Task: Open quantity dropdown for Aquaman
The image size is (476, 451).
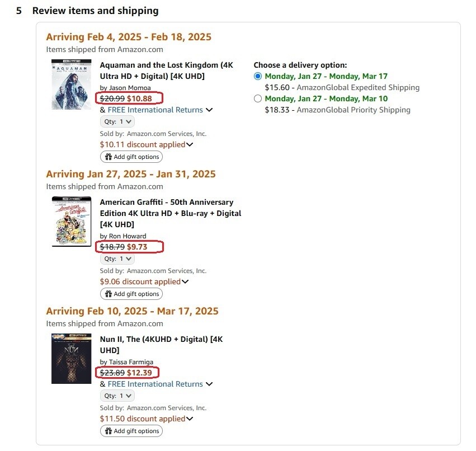Action: (x=117, y=121)
